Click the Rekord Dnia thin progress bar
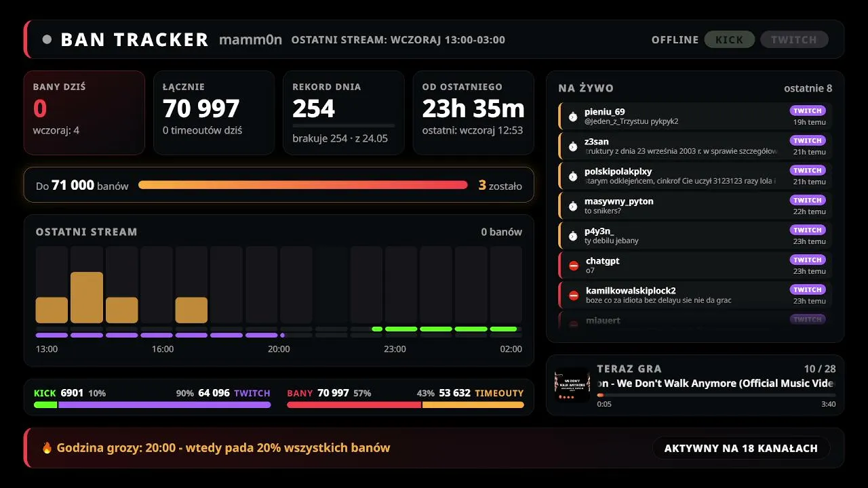Screen dimensions: 868x488 click(344, 125)
